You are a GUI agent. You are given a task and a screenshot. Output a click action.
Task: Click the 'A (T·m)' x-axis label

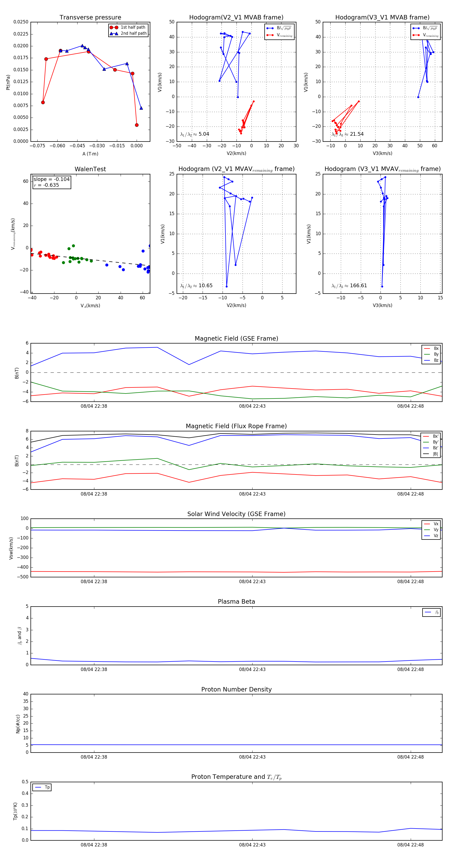pos(90,154)
